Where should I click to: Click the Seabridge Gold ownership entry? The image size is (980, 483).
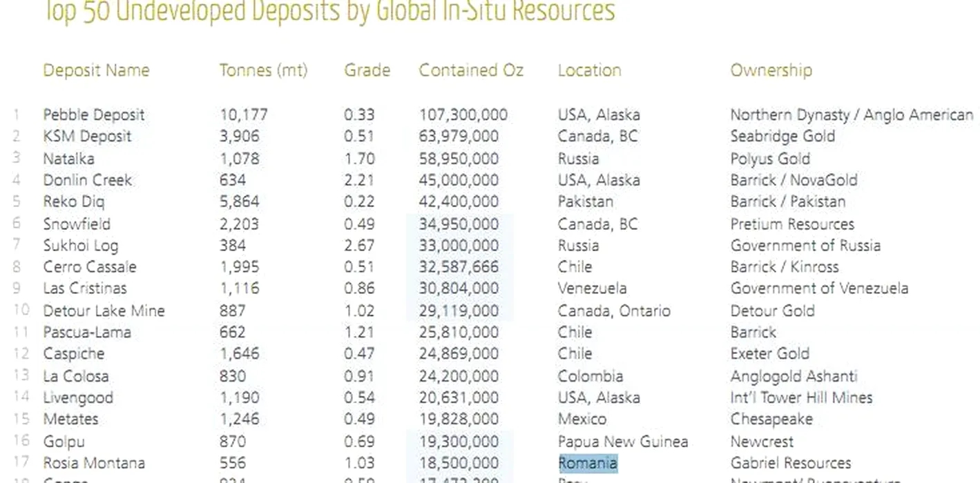point(782,137)
